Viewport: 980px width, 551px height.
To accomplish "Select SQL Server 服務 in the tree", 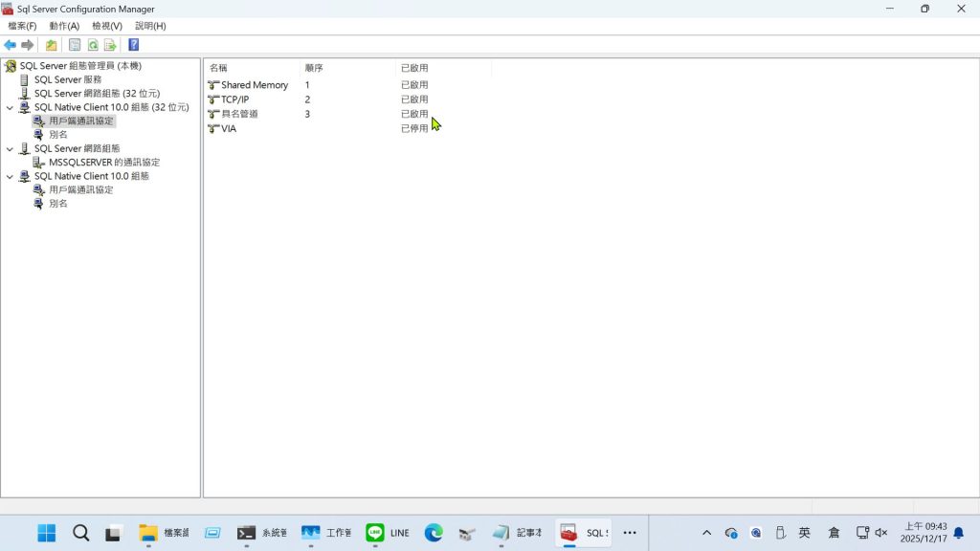I will (x=67, y=80).
